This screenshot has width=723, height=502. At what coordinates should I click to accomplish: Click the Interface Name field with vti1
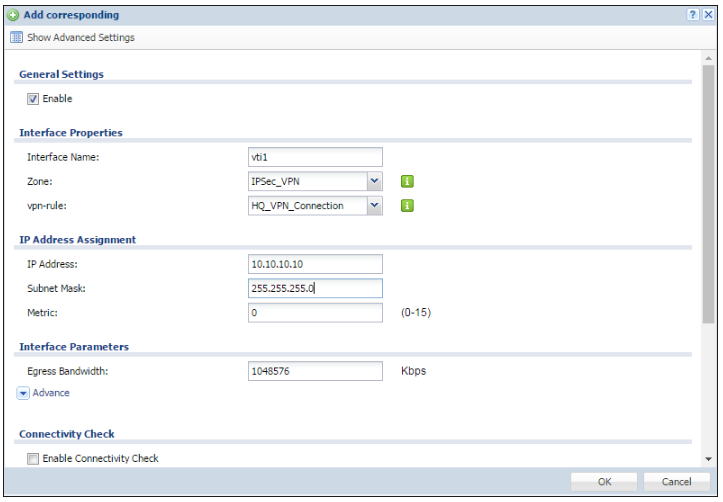click(315, 156)
